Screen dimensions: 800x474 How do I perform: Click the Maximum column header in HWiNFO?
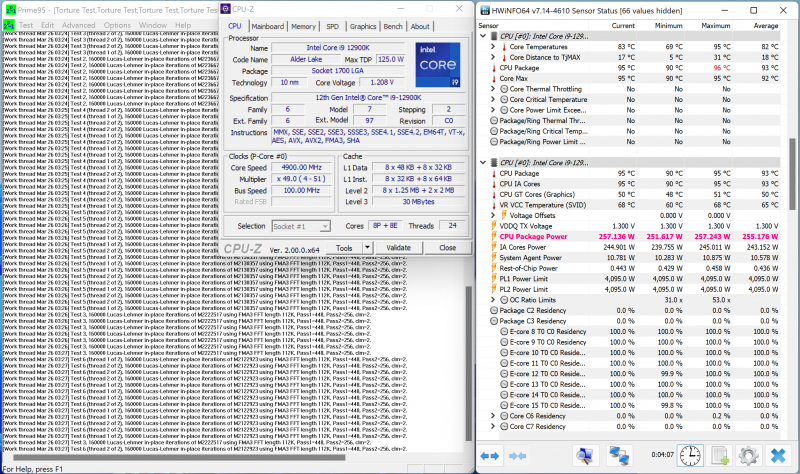coord(716,26)
